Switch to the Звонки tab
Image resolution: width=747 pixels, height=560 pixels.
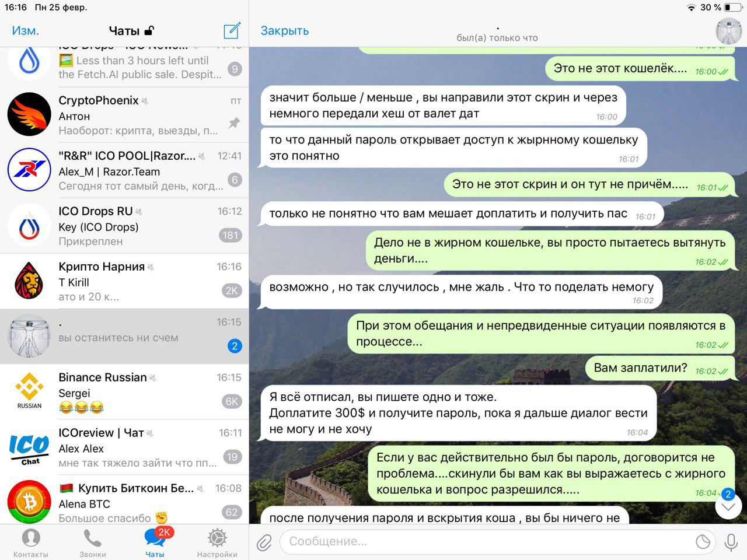coord(93,543)
